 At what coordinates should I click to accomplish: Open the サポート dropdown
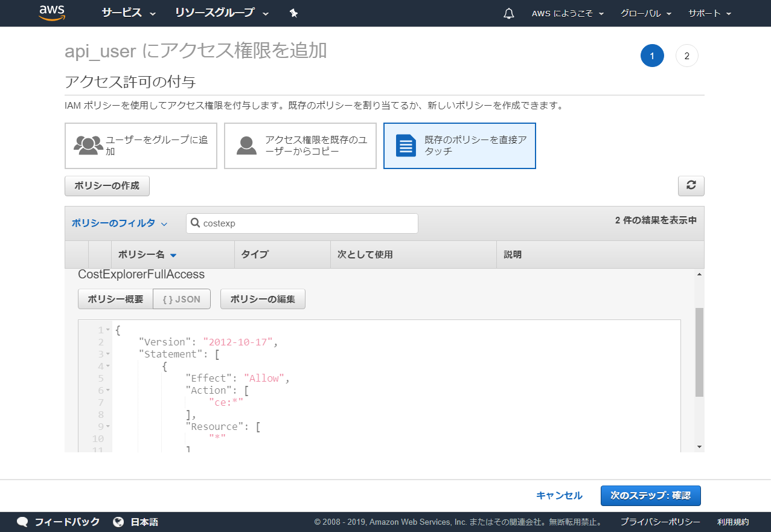click(x=710, y=13)
